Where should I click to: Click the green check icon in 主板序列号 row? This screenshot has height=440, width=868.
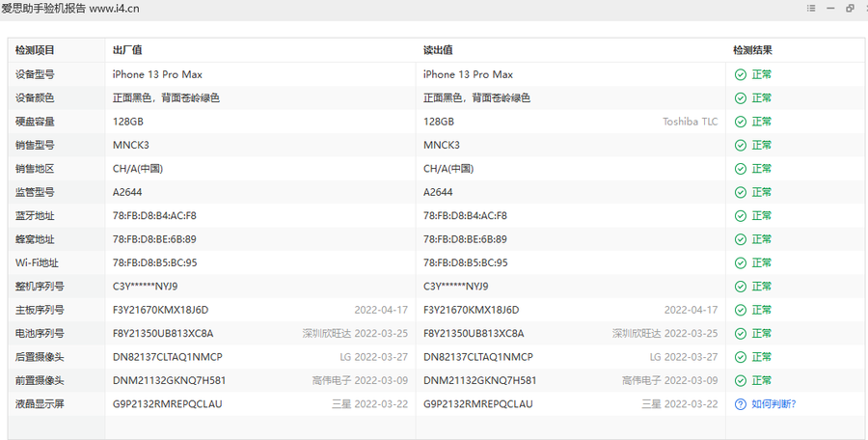click(740, 311)
